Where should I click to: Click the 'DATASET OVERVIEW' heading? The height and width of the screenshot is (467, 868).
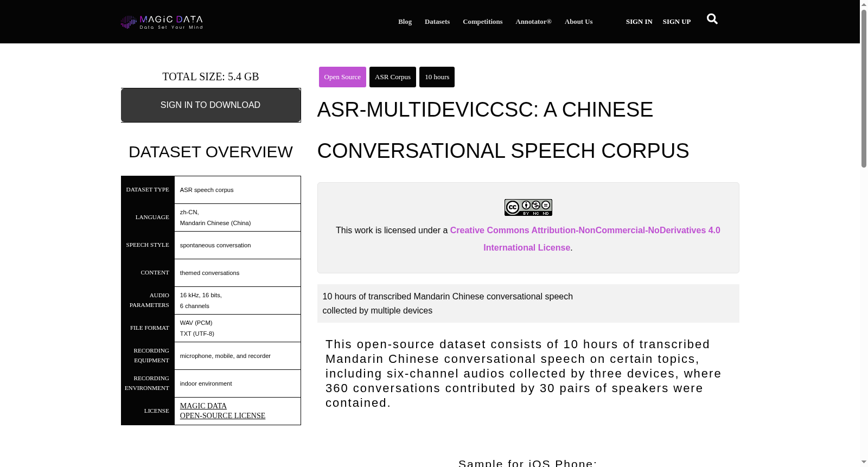(x=210, y=152)
